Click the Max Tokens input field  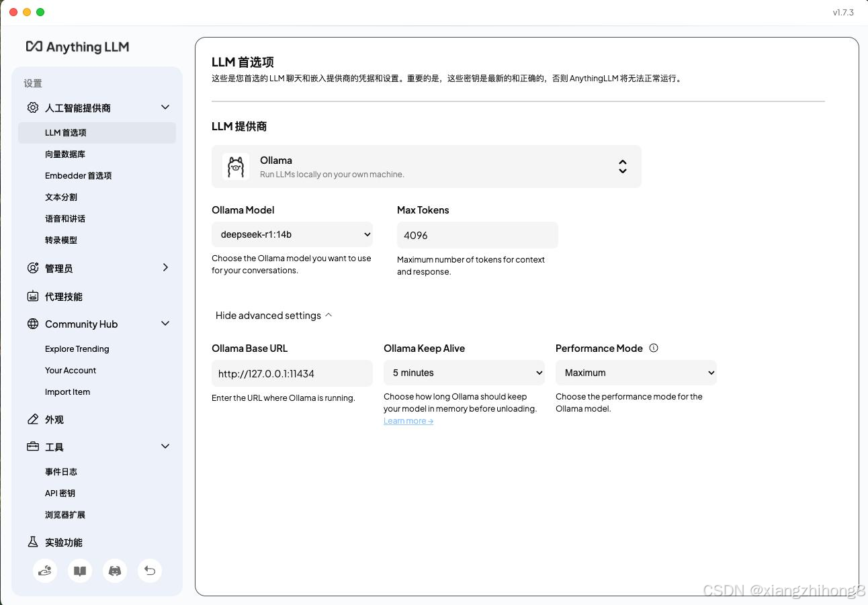(478, 235)
